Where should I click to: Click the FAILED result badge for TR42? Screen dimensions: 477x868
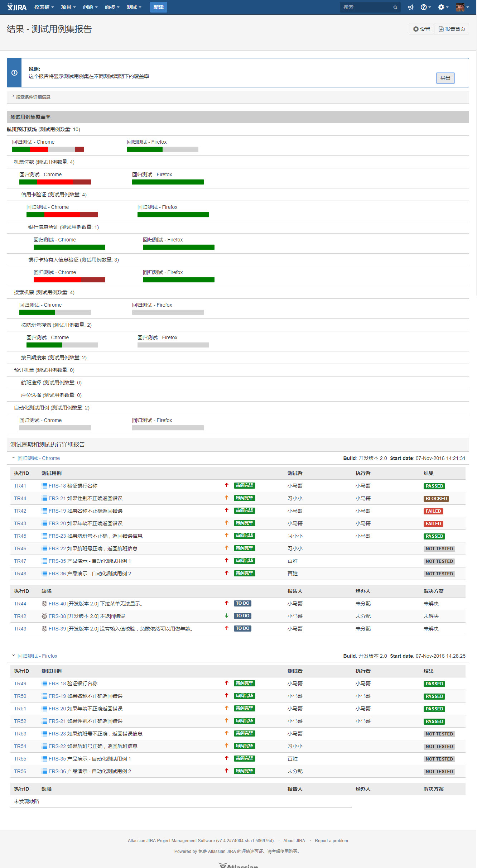pyautogui.click(x=433, y=511)
